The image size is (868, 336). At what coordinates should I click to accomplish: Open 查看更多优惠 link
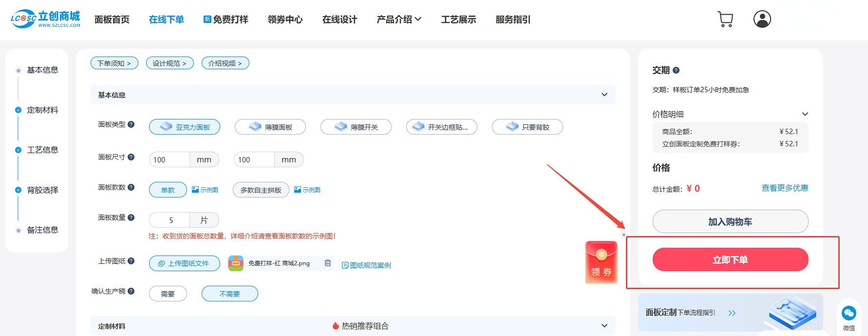click(784, 188)
